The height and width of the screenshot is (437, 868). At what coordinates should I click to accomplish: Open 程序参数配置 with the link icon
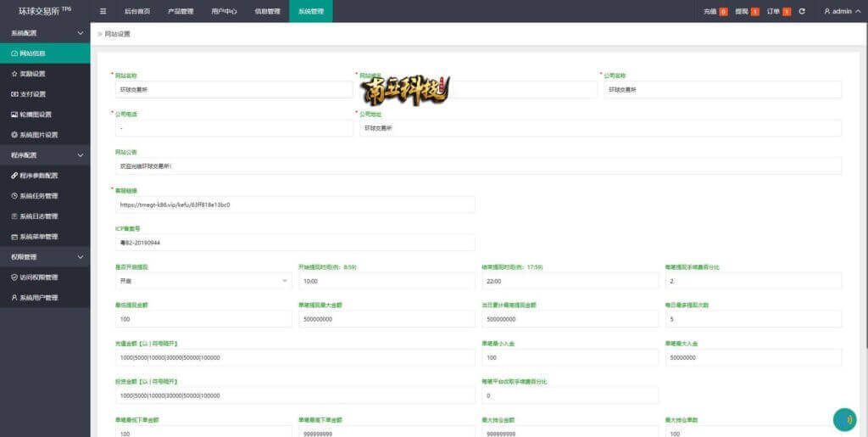(x=38, y=176)
